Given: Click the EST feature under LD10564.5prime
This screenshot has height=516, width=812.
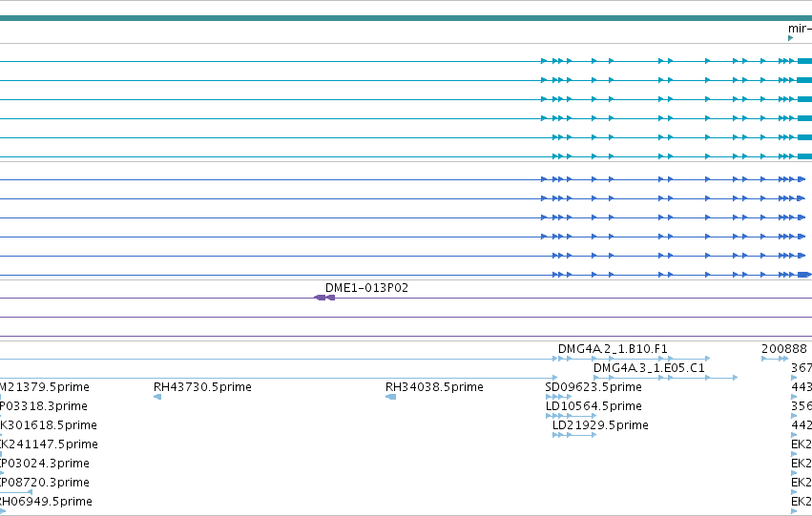Looking at the screenshot, I should [x=571, y=416].
